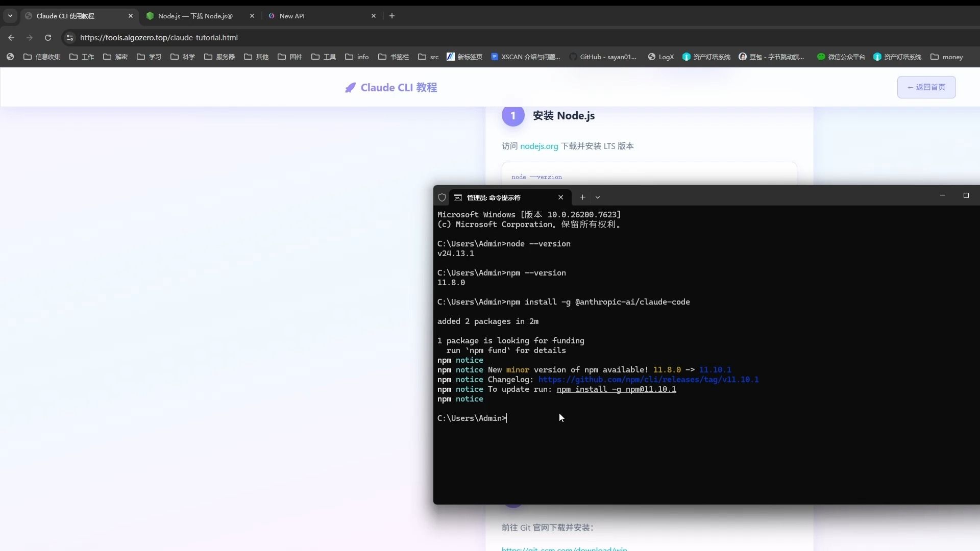This screenshot has height=551, width=980.
Task: Open the nodejs.org link
Action: tap(539, 146)
